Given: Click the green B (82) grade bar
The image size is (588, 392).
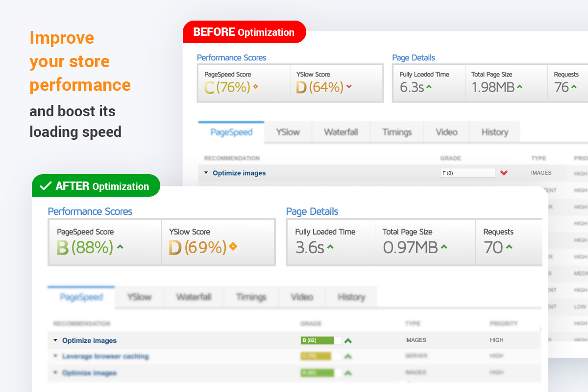Looking at the screenshot, I should pyautogui.click(x=317, y=340).
